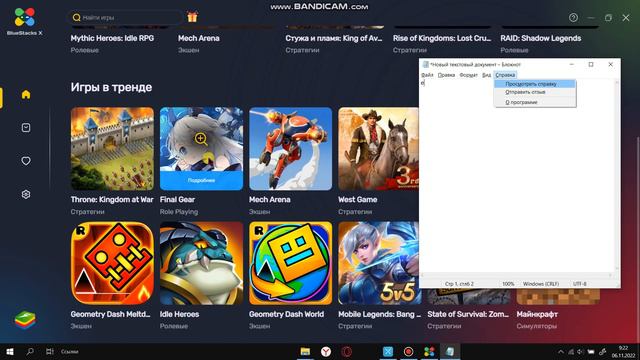Open the Windows Start menu
The width and height of the screenshot is (640, 360).
pyautogui.click(x=10, y=352)
